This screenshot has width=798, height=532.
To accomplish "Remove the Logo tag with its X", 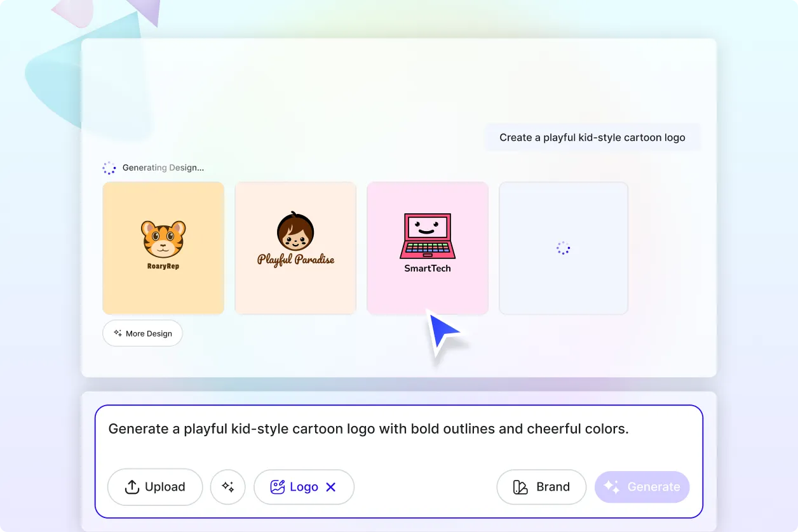I will [330, 487].
